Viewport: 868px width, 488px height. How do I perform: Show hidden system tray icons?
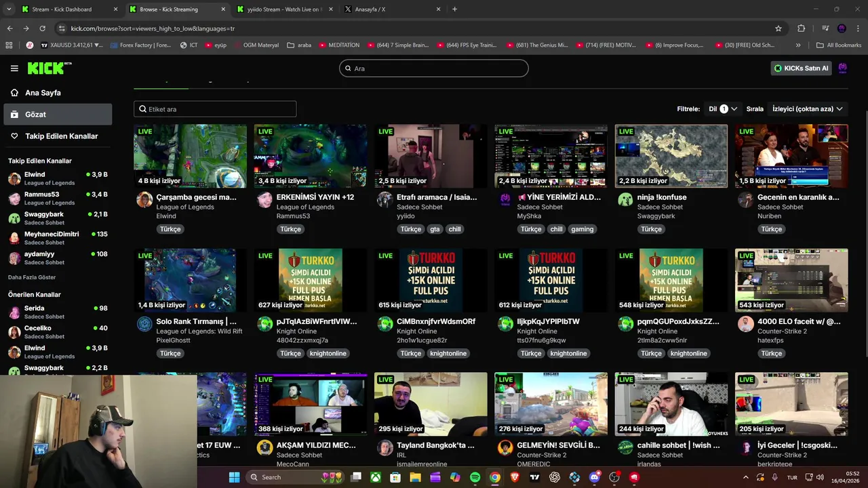tap(746, 477)
